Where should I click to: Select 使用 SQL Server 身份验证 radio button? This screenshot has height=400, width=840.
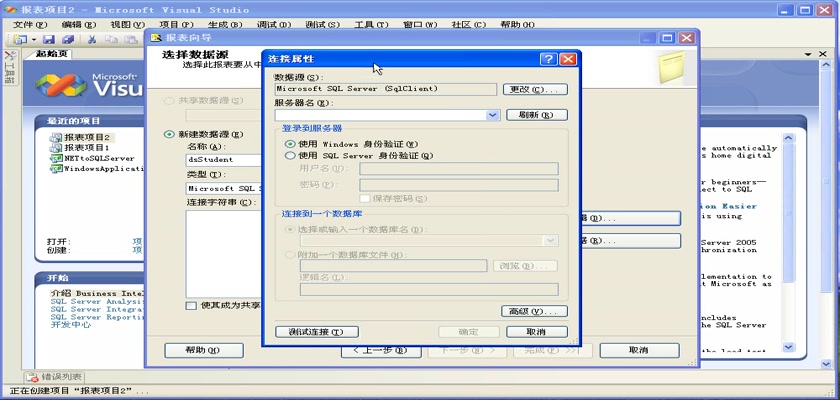pos(290,156)
